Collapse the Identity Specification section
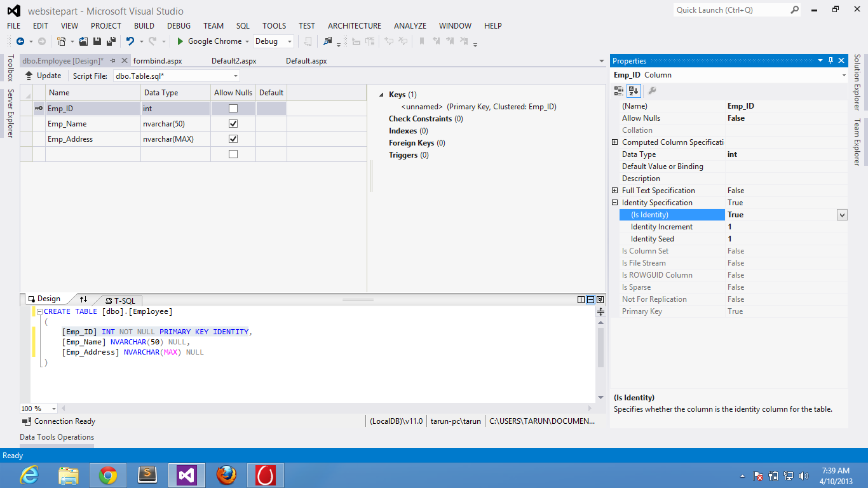The width and height of the screenshot is (868, 488). click(614, 202)
